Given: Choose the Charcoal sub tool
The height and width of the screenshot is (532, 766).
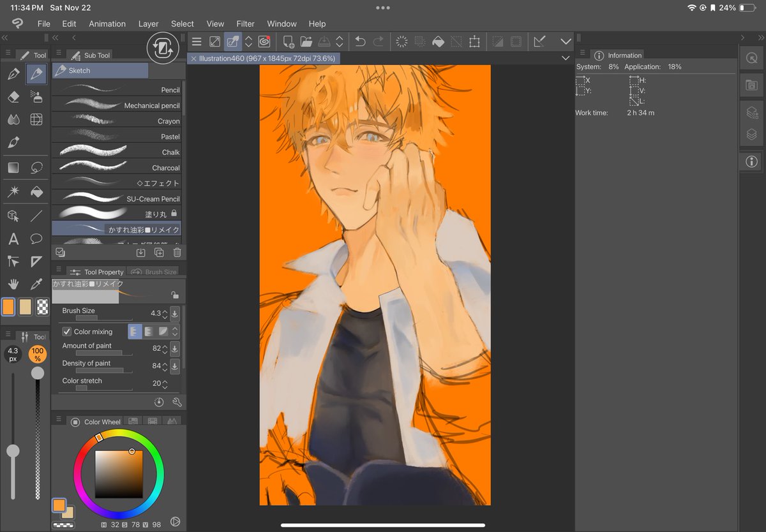Looking at the screenshot, I should coord(117,167).
